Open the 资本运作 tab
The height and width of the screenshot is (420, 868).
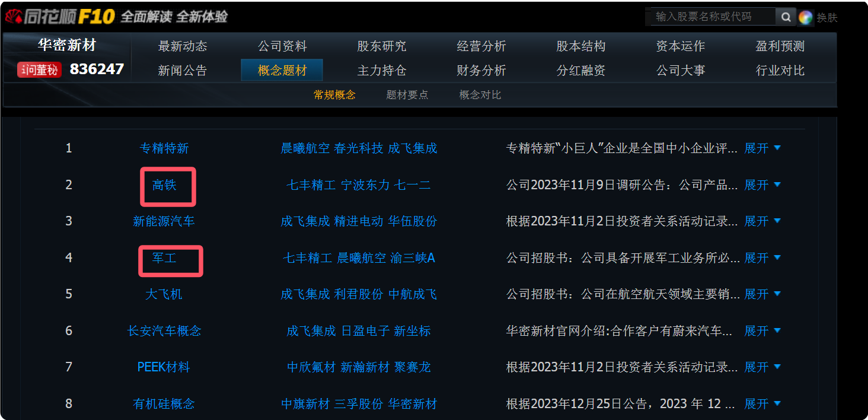click(x=681, y=46)
